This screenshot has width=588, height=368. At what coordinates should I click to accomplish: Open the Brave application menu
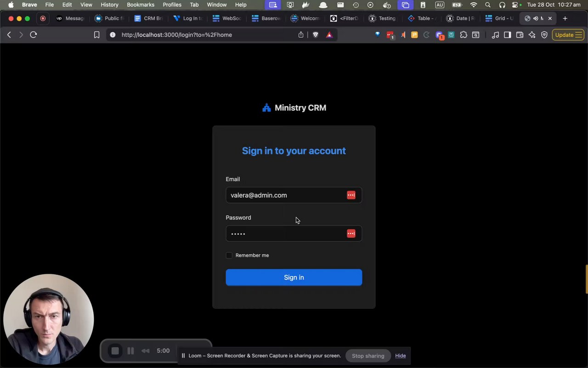(29, 5)
